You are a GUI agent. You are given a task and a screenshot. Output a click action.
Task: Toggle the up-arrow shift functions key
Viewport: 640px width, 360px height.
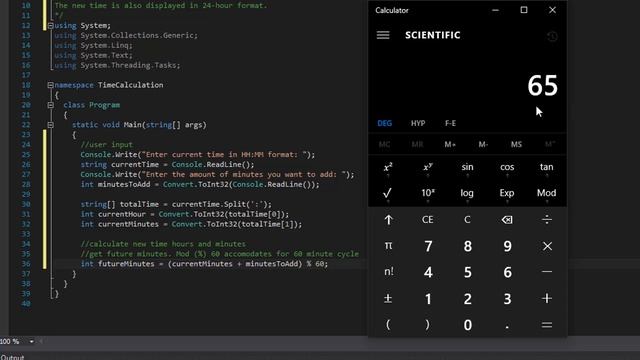tap(388, 220)
